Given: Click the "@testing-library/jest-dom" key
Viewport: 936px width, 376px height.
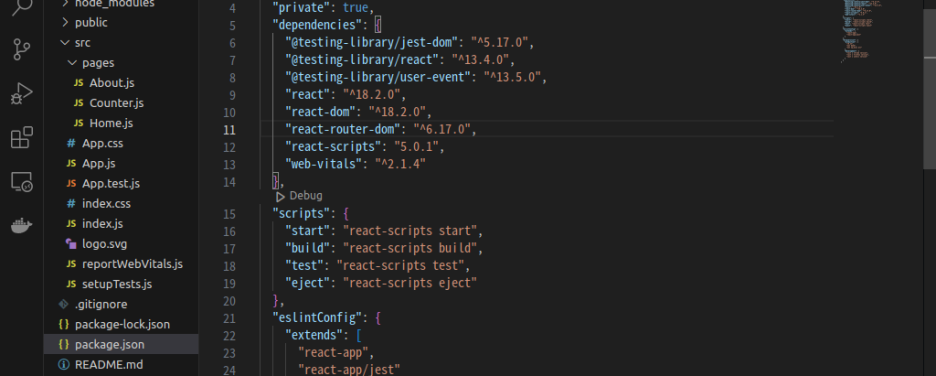Looking at the screenshot, I should click(x=371, y=42).
